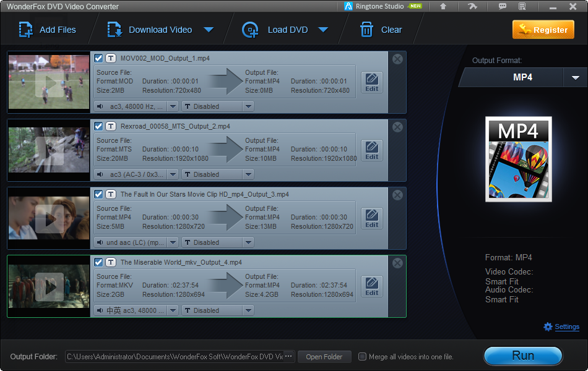
Task: Play The Miserable World thumbnail
Action: click(x=49, y=287)
